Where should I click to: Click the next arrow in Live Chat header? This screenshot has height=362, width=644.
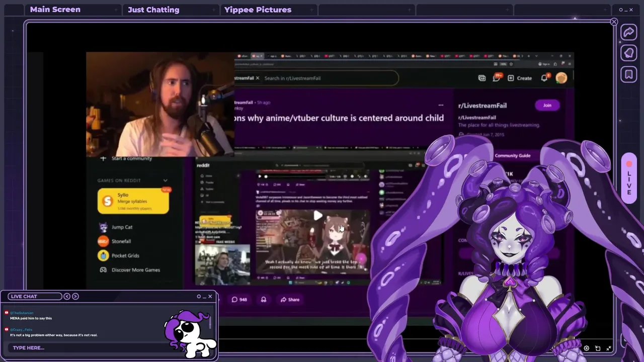click(x=75, y=296)
